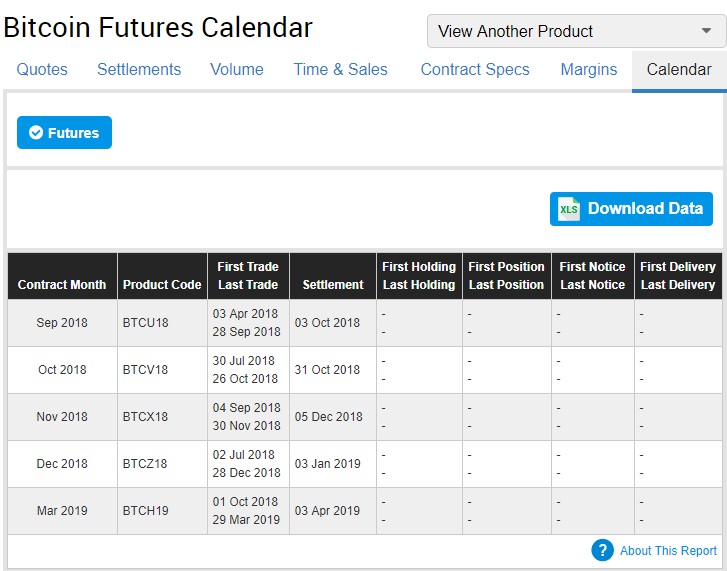
Task: Click the Settlement column header
Action: point(333,276)
